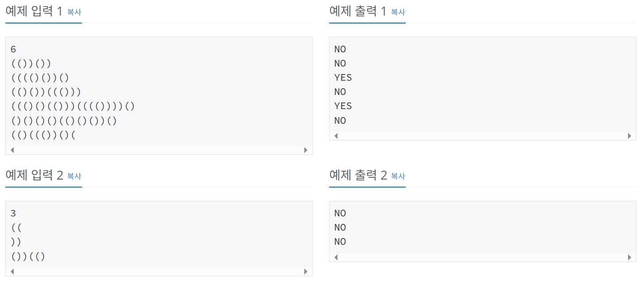Image resolution: width=644 pixels, height=282 pixels.
Task: Click the right scroll arrow under 예제 입력 1
Action: [x=306, y=150]
